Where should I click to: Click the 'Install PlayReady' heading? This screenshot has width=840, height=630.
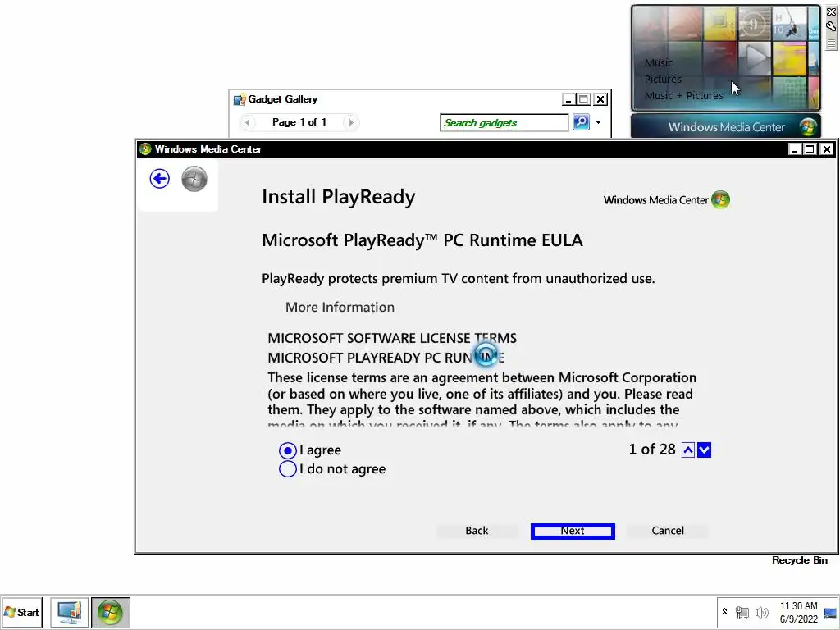pos(339,197)
